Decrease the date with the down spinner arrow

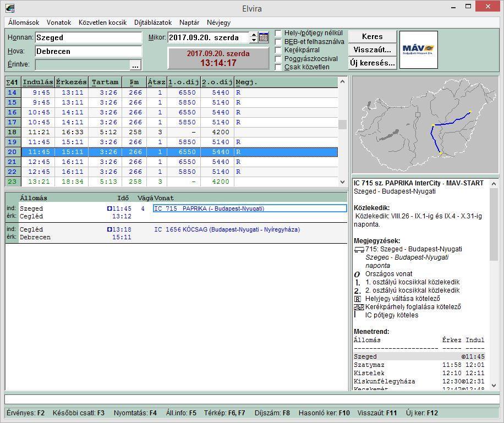click(x=254, y=40)
